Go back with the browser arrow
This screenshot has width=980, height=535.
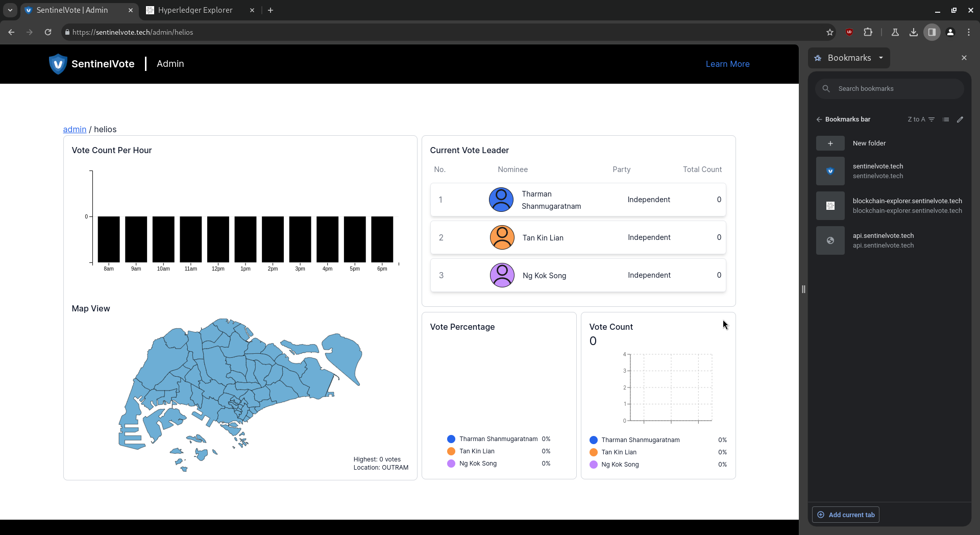(x=11, y=32)
